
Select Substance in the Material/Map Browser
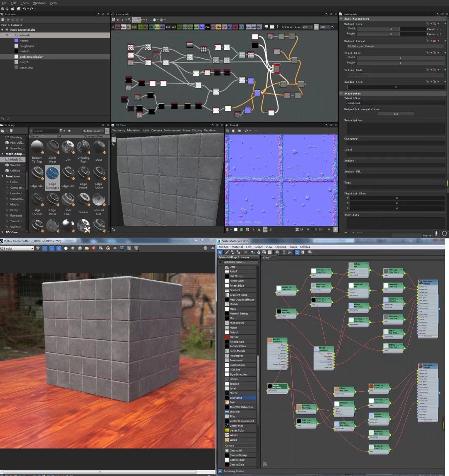236,397
